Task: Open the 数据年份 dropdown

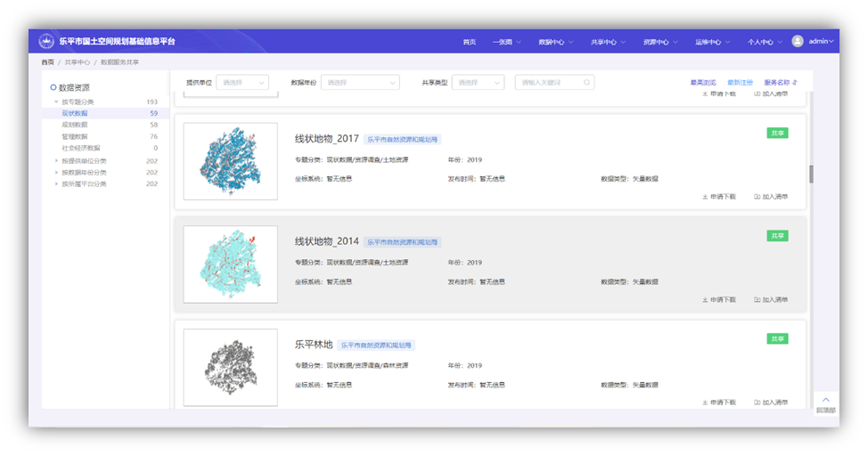Action: (359, 83)
